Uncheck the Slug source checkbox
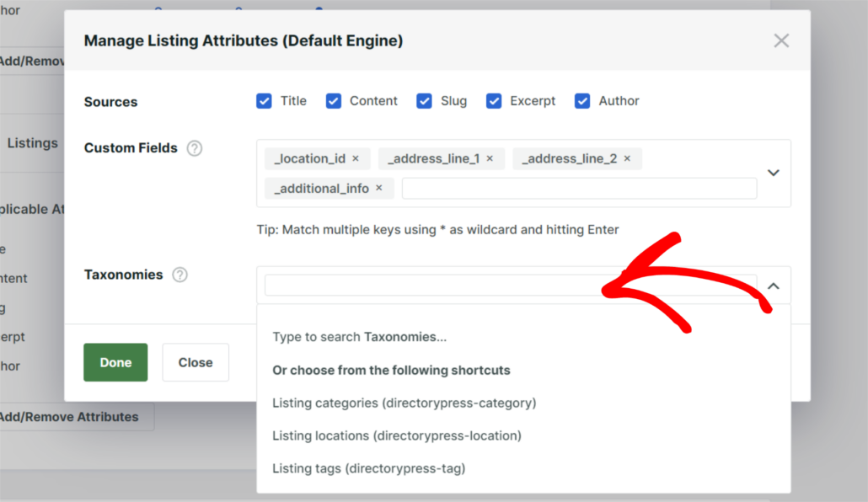The image size is (868, 502). (x=425, y=100)
